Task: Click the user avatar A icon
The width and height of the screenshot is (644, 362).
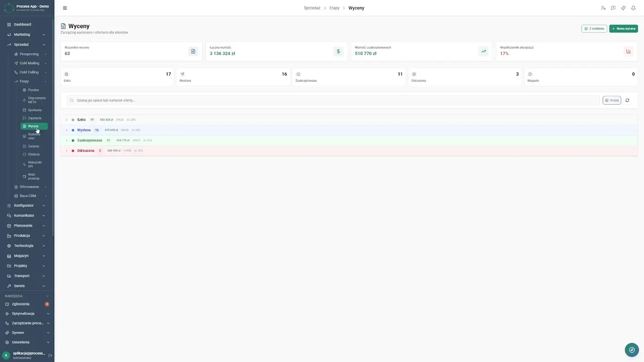Action: tap(6, 355)
